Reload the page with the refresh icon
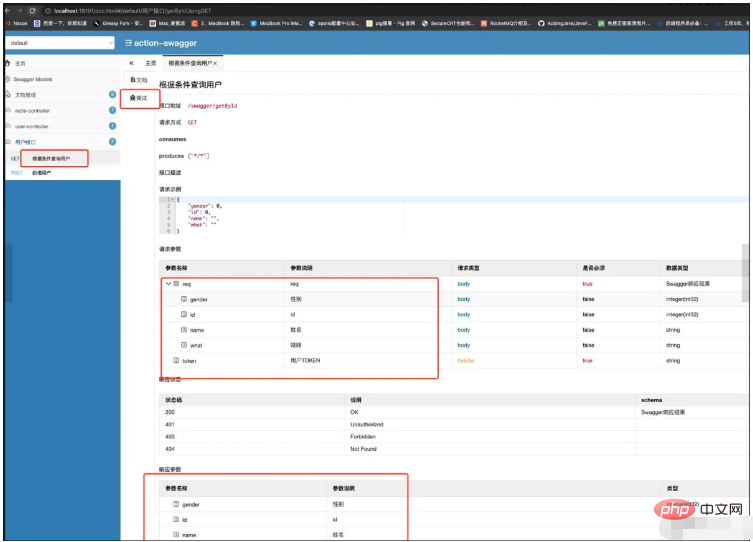 (32, 11)
